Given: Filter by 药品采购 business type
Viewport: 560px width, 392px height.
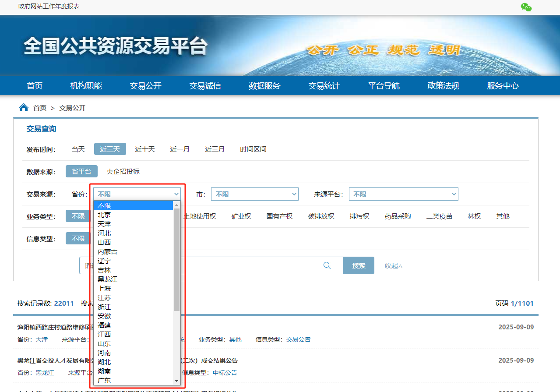Looking at the screenshot, I should tap(398, 216).
